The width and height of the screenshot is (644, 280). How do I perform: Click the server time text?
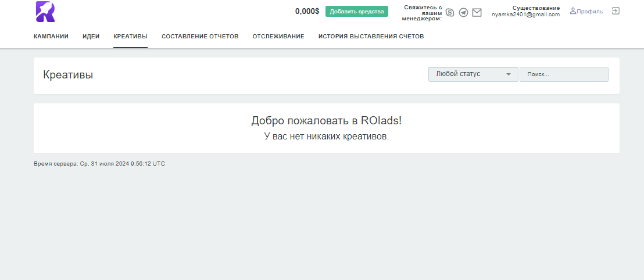pos(99,164)
